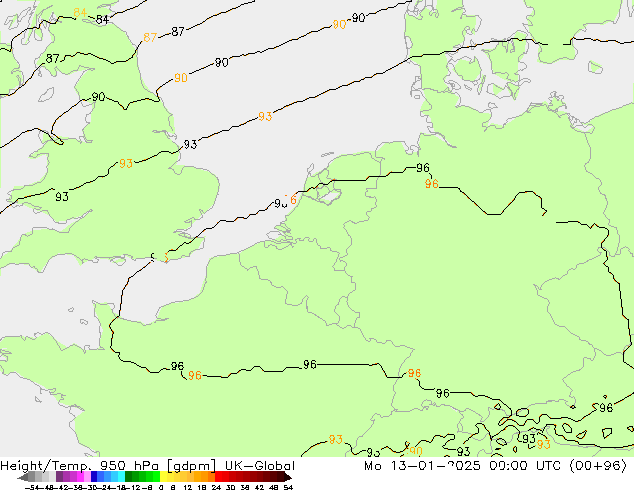This screenshot has width=634, height=490.
Task: Click the black 93 label at England's east coast
Action: (190, 144)
